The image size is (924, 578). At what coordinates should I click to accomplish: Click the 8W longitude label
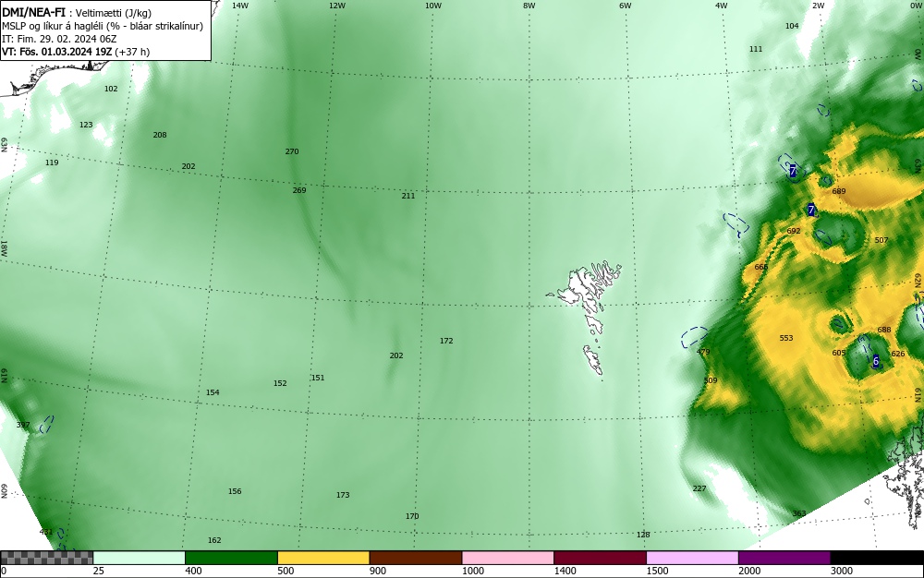point(529,6)
